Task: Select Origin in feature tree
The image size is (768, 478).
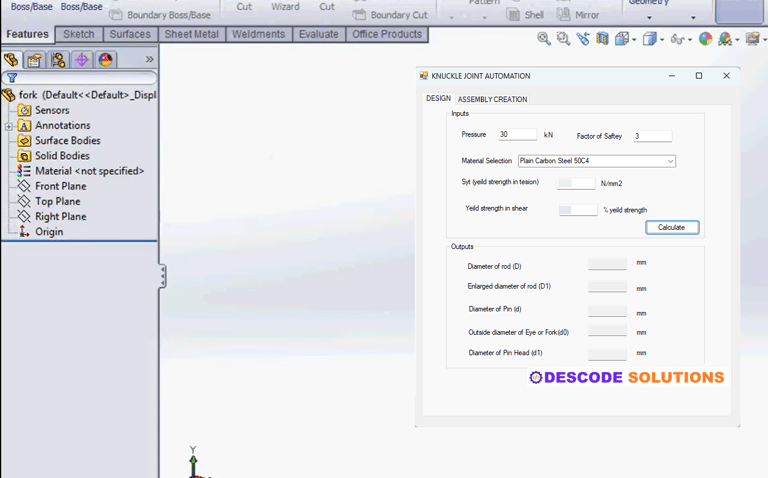Action: tap(49, 232)
